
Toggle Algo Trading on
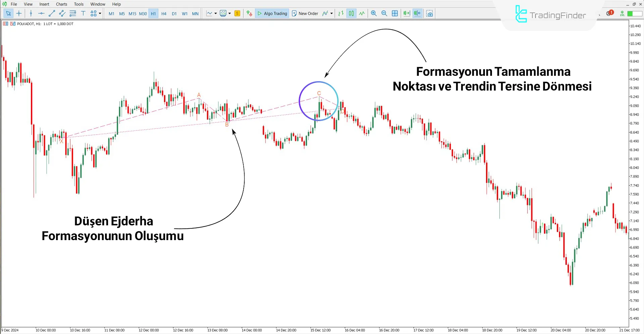(x=272, y=13)
